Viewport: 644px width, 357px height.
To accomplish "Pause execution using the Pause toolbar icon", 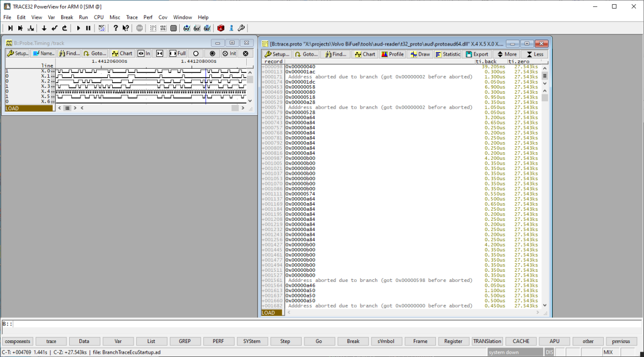I will pyautogui.click(x=88, y=28).
